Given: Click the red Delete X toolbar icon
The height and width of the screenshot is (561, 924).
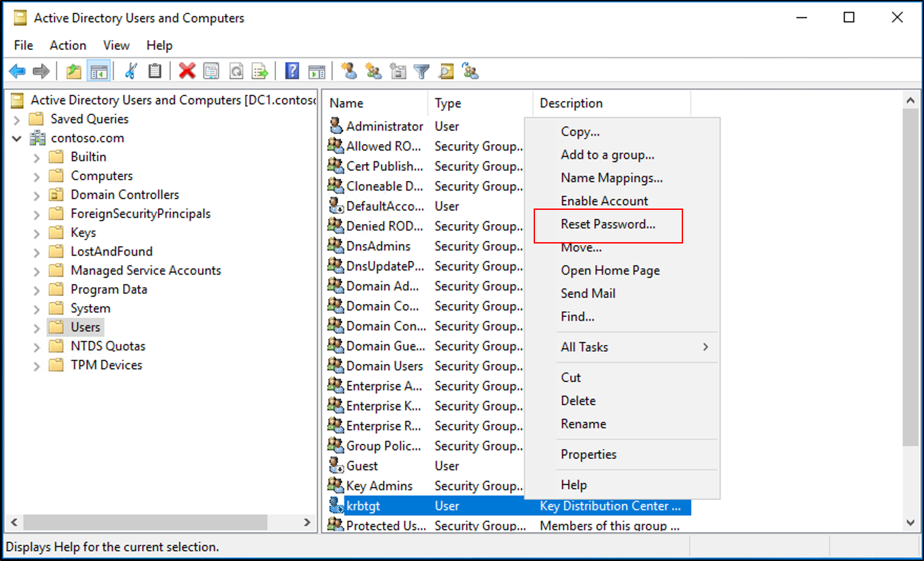Looking at the screenshot, I should (187, 71).
